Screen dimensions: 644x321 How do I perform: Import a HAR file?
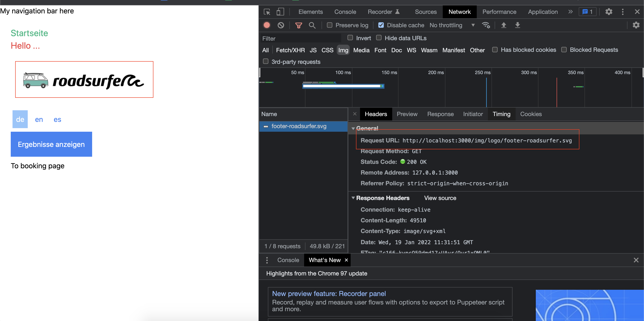pos(504,25)
